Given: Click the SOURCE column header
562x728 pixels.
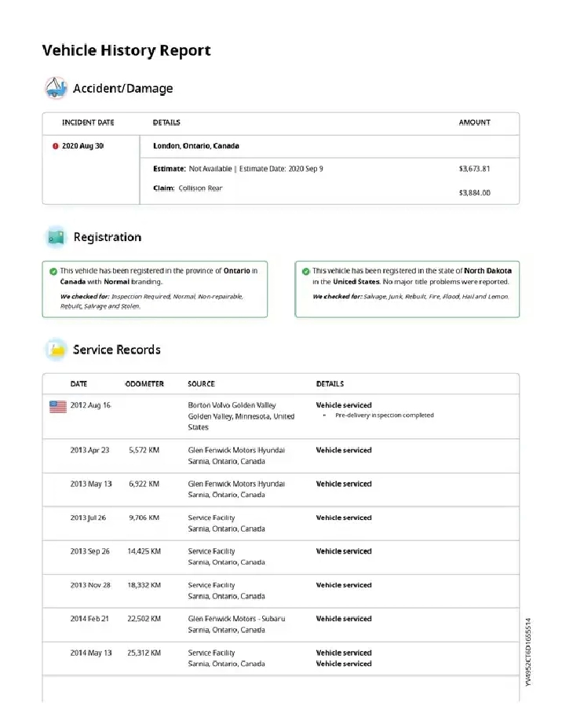Looking at the screenshot, I should click(201, 384).
